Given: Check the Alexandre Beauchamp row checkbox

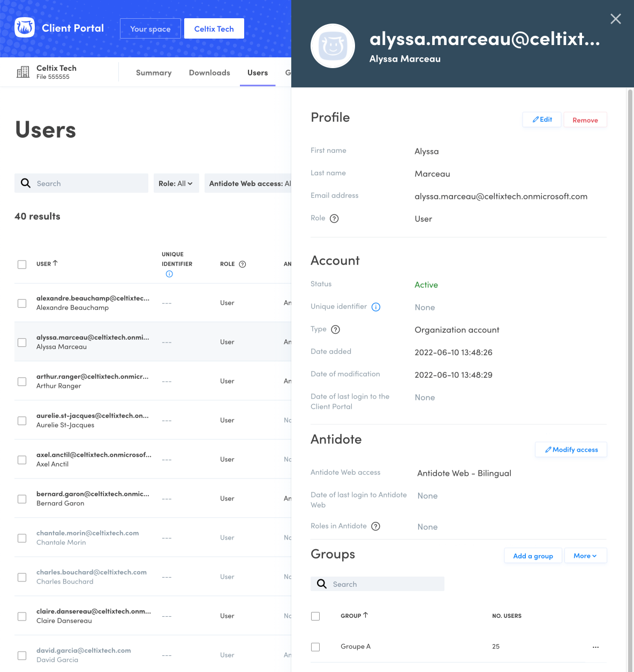Looking at the screenshot, I should pos(22,303).
